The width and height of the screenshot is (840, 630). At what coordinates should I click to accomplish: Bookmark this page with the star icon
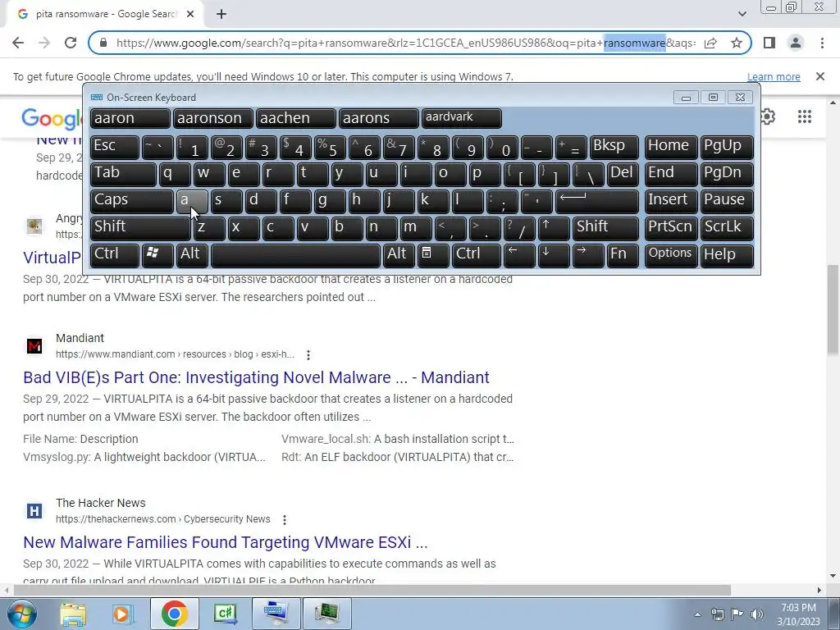coord(737,43)
